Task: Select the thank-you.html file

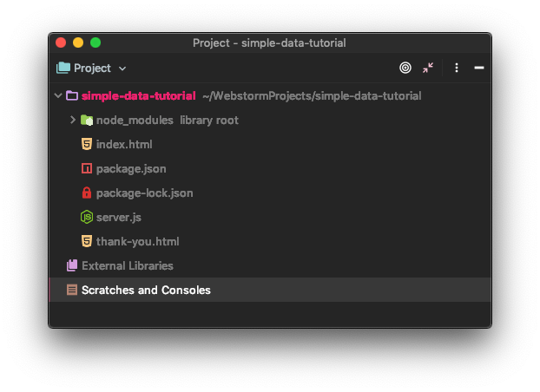Action: (x=138, y=242)
